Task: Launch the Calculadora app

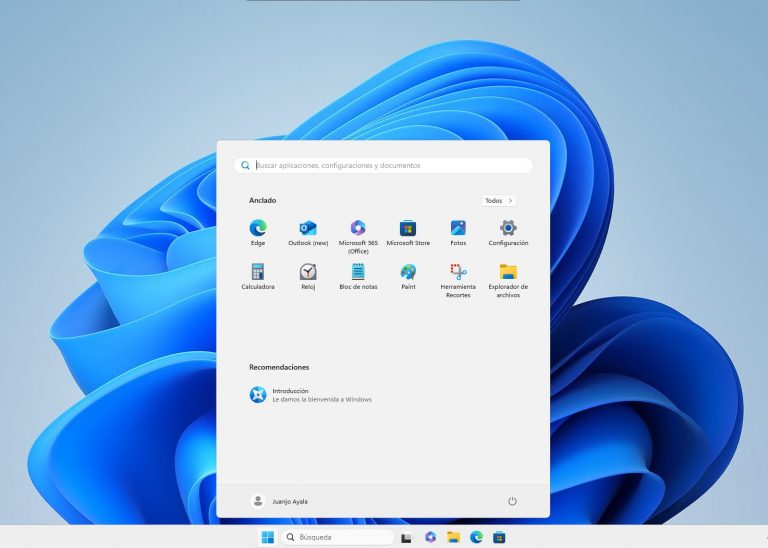Action: 258,273
